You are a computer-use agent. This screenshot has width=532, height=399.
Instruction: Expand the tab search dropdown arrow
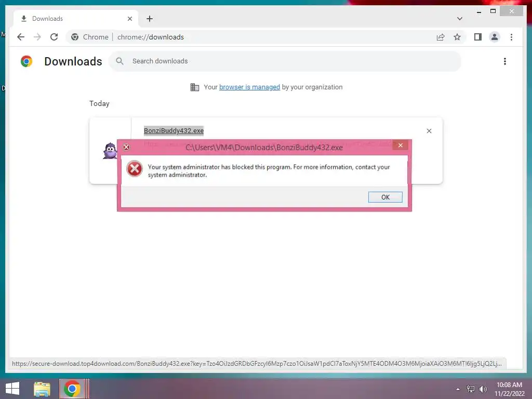pyautogui.click(x=459, y=19)
